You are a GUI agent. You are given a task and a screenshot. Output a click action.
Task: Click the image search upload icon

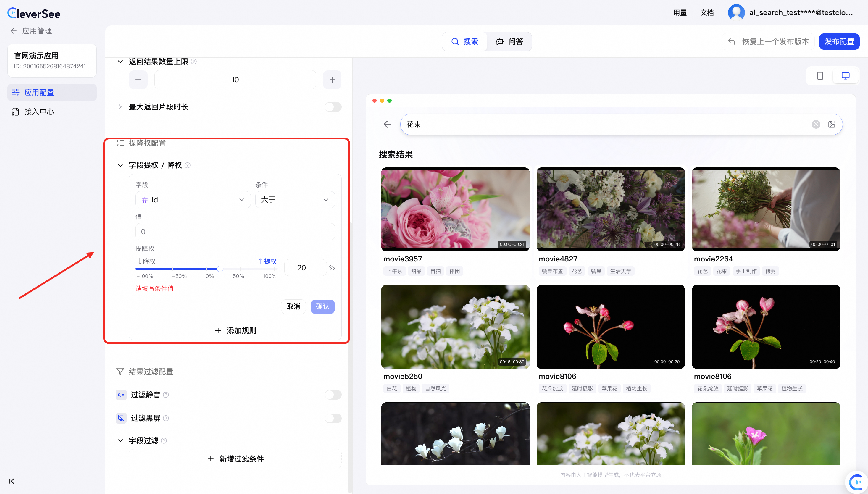tap(831, 125)
